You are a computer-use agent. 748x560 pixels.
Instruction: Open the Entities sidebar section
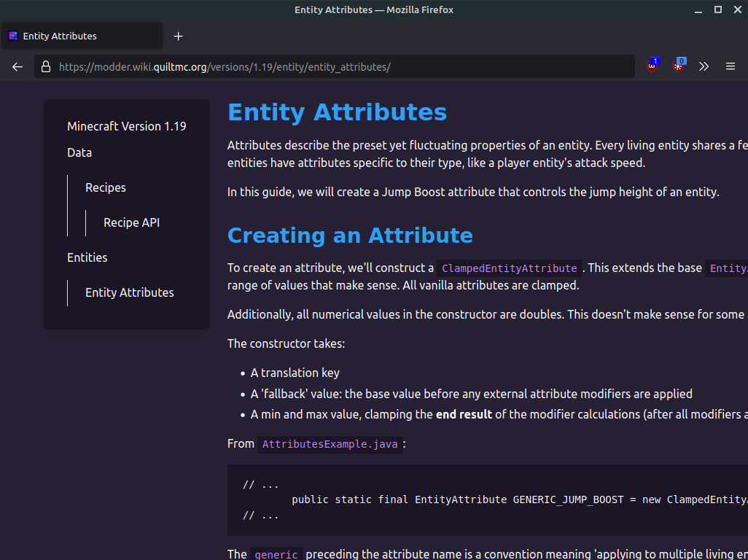[x=87, y=257]
